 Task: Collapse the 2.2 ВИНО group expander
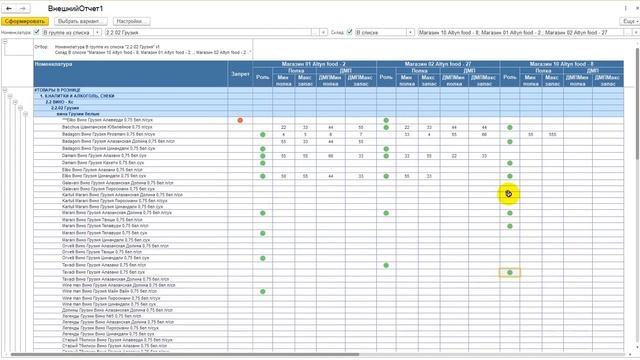(x=15, y=102)
